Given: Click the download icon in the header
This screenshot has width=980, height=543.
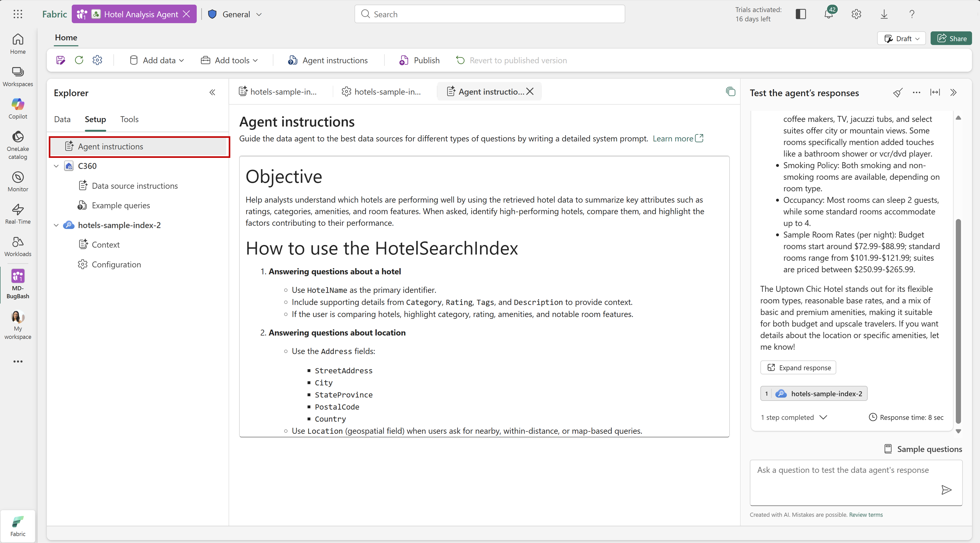Looking at the screenshot, I should 884,14.
